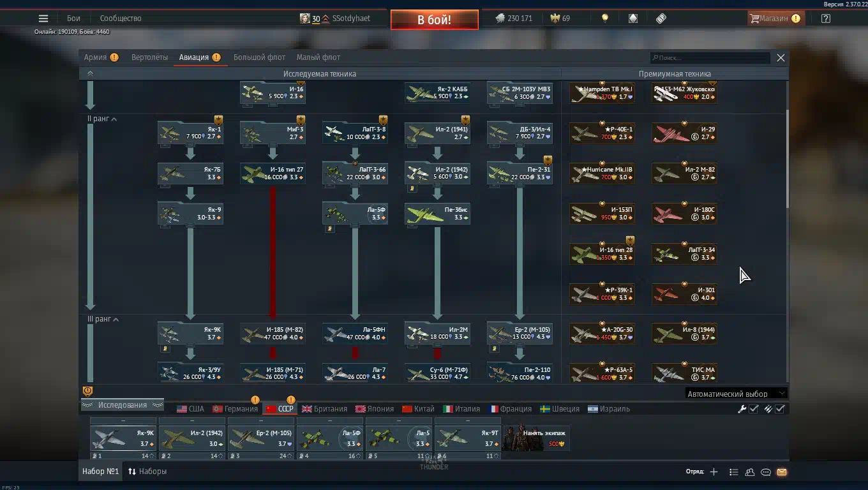Open the Бои menu
Image resolution: width=868 pixels, height=490 pixels.
tap(73, 19)
